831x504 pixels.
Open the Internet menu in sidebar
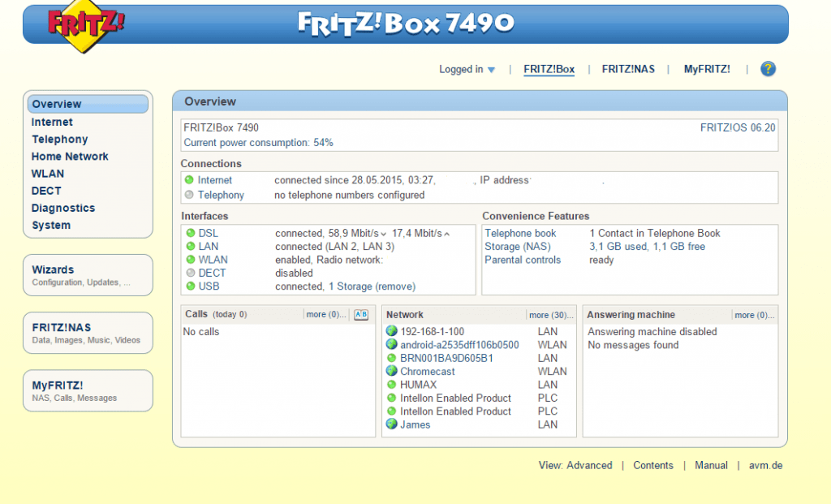[52, 122]
